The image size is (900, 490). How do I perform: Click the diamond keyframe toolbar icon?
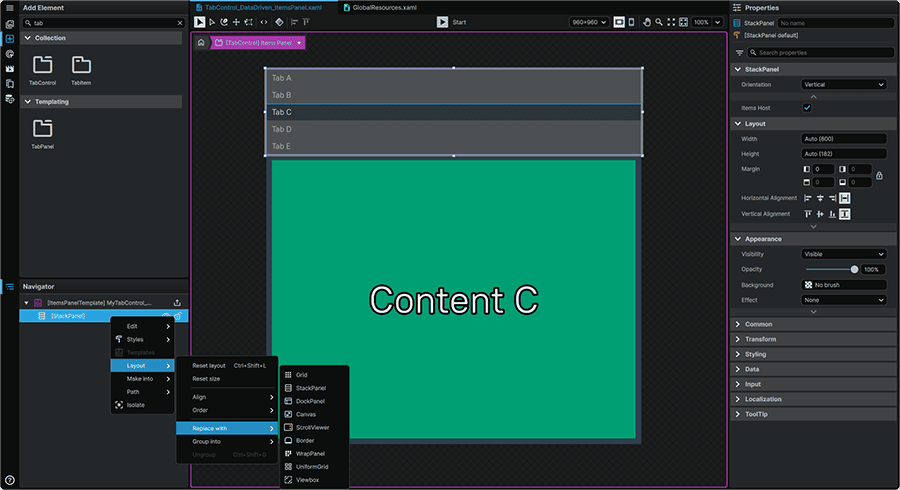click(x=280, y=22)
